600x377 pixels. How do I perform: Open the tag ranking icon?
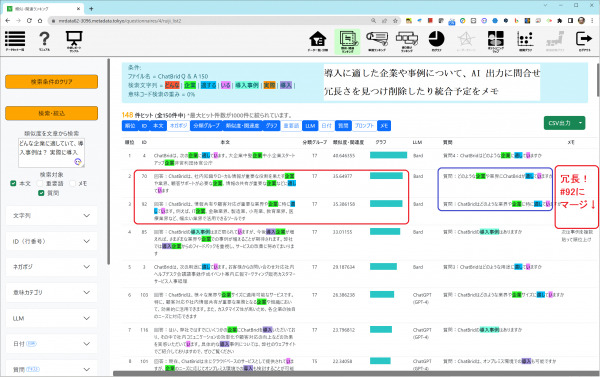coord(377,41)
